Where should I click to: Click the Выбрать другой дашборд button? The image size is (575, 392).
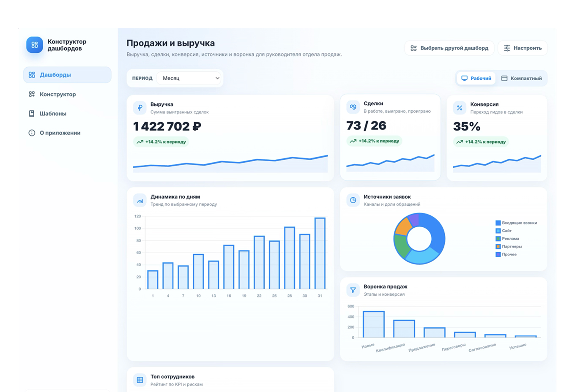pyautogui.click(x=449, y=48)
